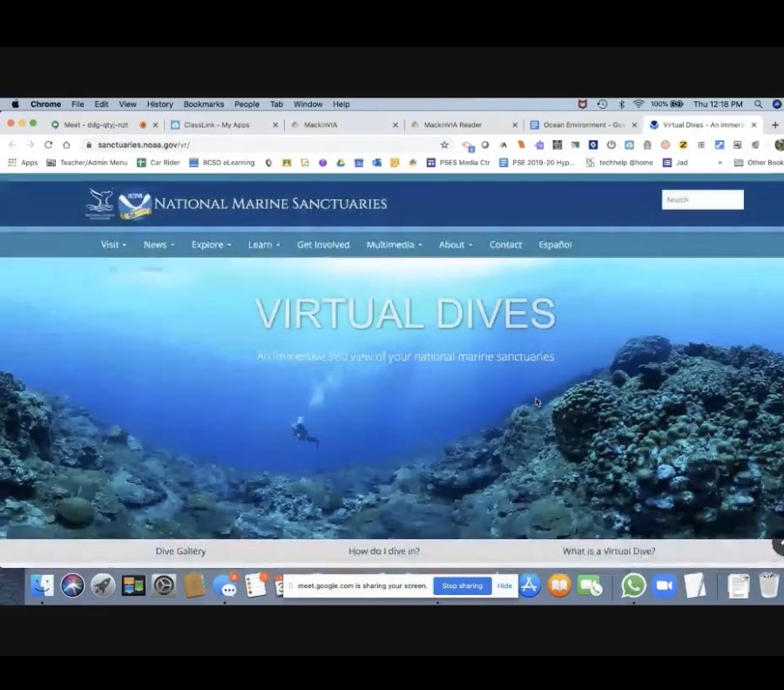Expand the News navigation dropdown
This screenshot has height=690, width=784.
click(159, 245)
